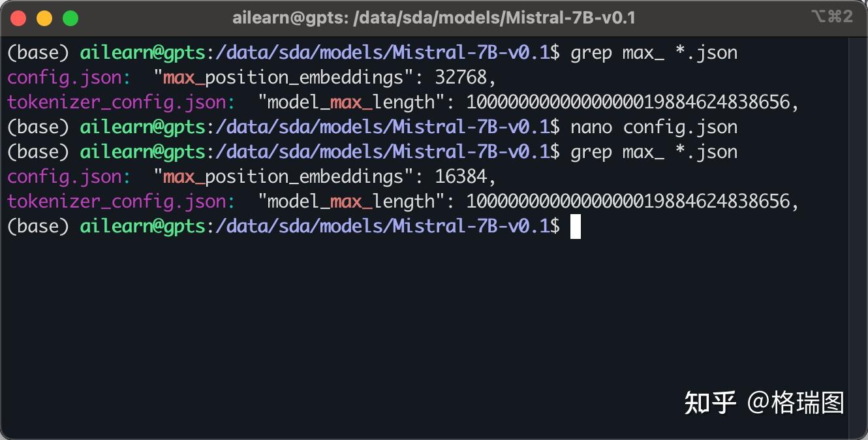The width and height of the screenshot is (868, 440).
Task: Click the "nano config.json" command text
Action: (x=654, y=127)
